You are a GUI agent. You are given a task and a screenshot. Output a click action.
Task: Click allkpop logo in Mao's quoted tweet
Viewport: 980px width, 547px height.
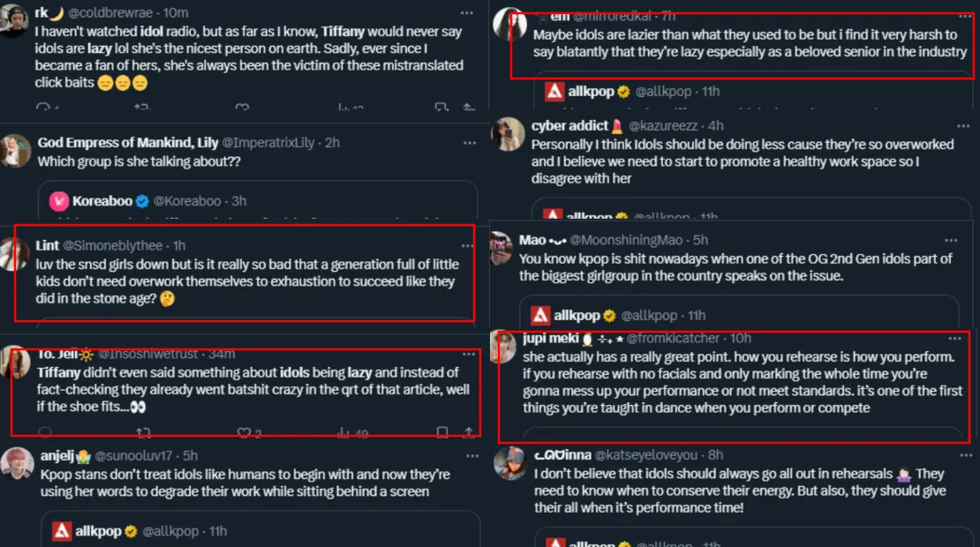pos(540,315)
